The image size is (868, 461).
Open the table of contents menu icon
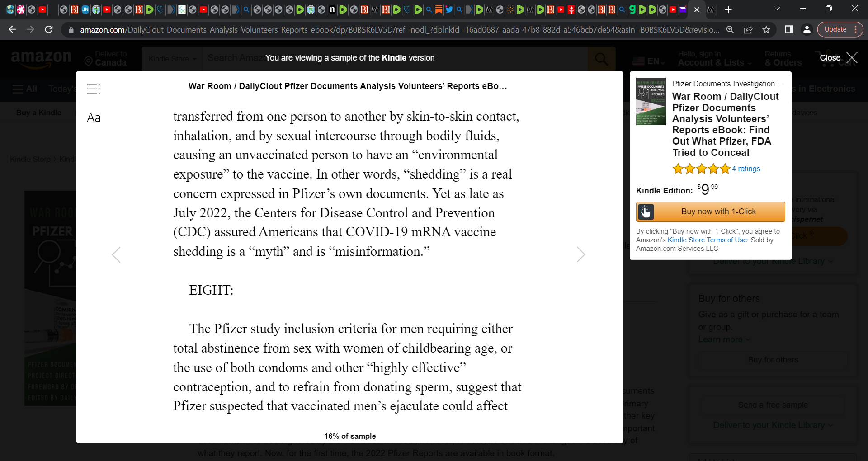click(94, 89)
